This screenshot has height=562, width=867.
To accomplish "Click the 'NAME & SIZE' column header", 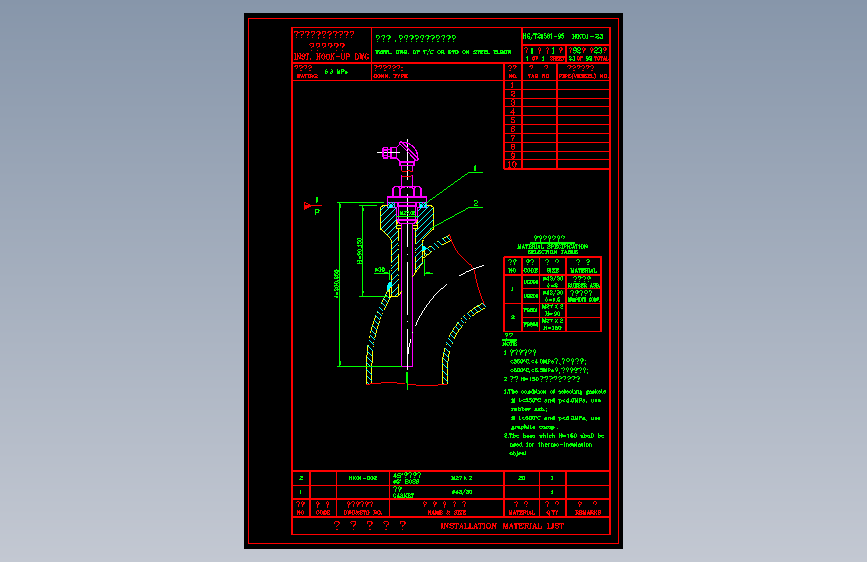I will click(x=447, y=513).
